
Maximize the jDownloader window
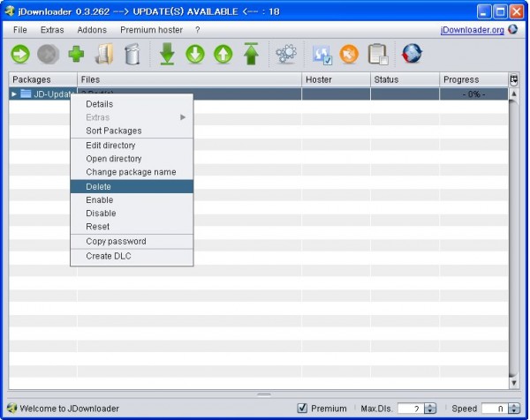pyautogui.click(x=500, y=11)
